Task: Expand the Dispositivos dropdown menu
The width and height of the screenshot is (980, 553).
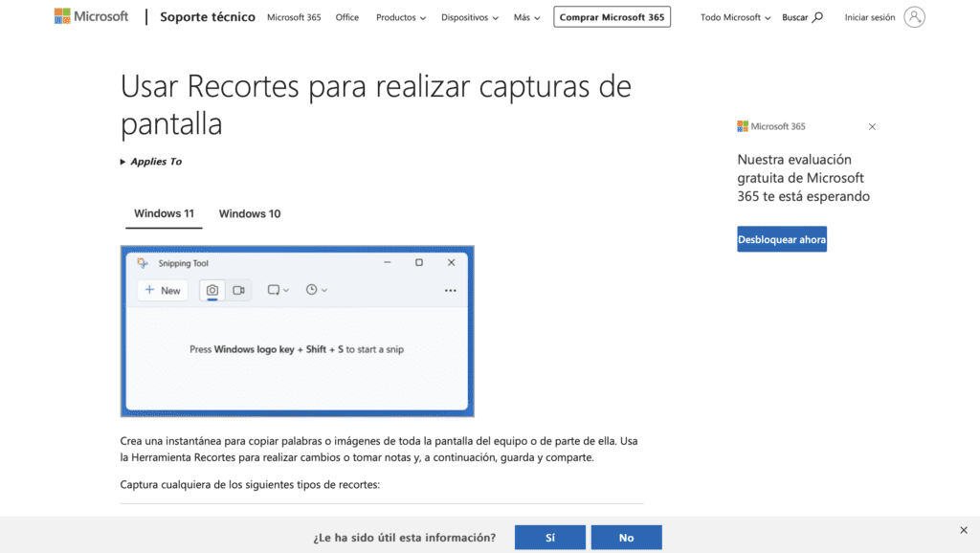Action: click(x=469, y=17)
